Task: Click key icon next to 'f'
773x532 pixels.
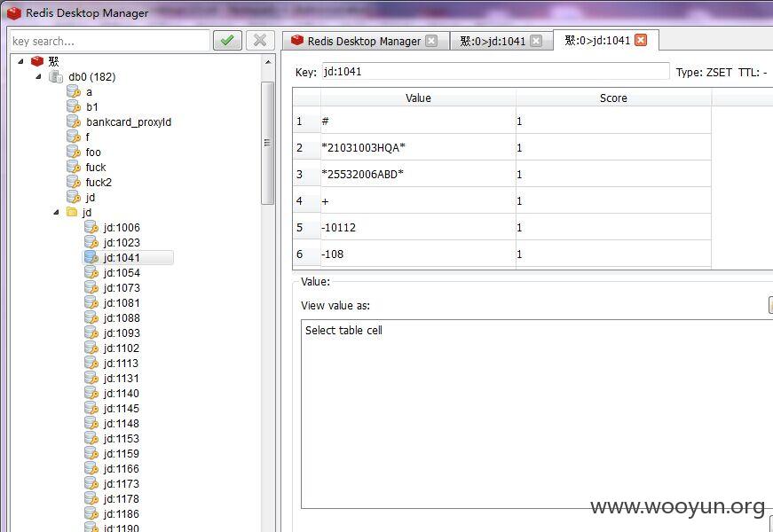Action: tap(74, 137)
